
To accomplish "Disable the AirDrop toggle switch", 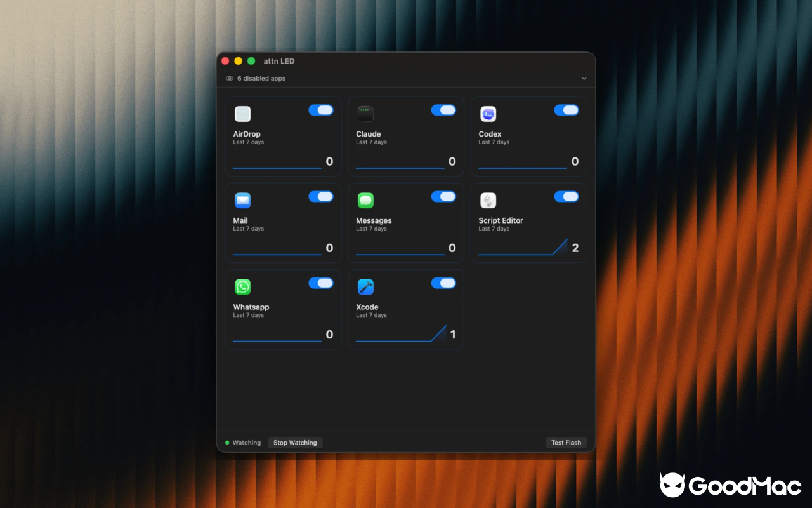I will (x=321, y=110).
